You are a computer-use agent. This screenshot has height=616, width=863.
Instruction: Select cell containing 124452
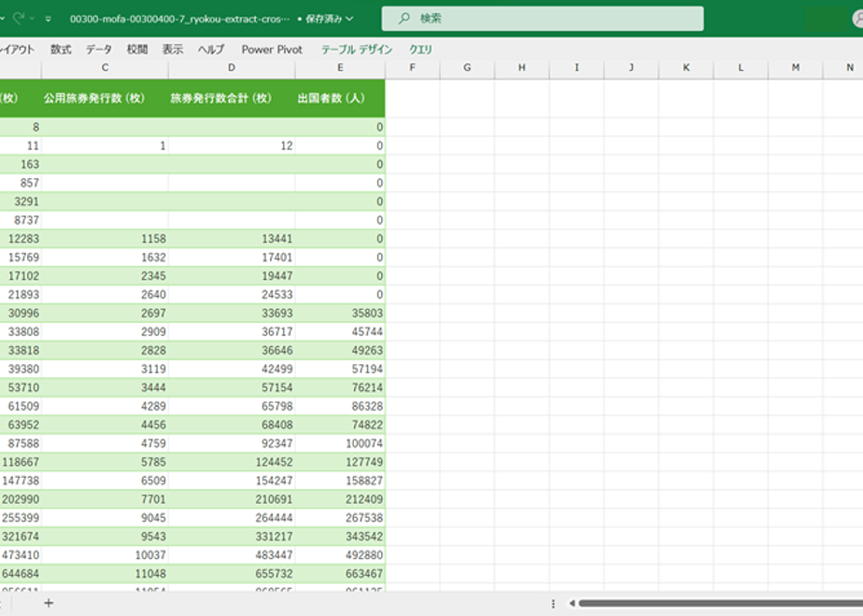click(x=232, y=462)
